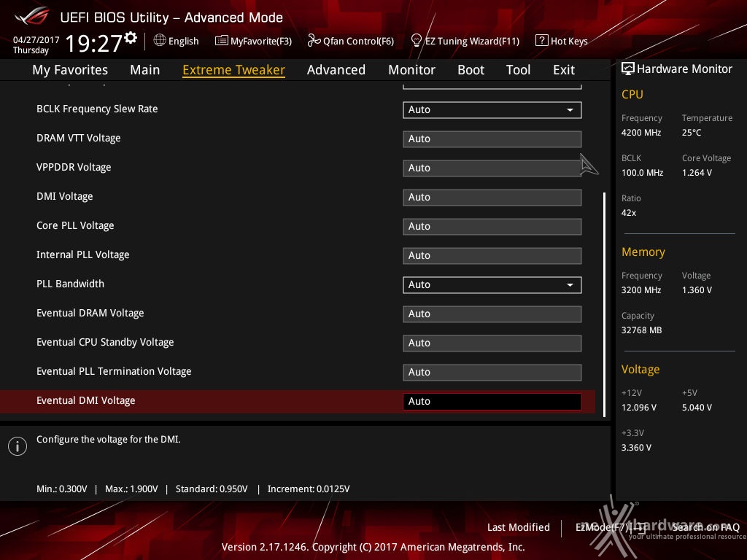Select the Extreme Tweaker tab

point(234,70)
